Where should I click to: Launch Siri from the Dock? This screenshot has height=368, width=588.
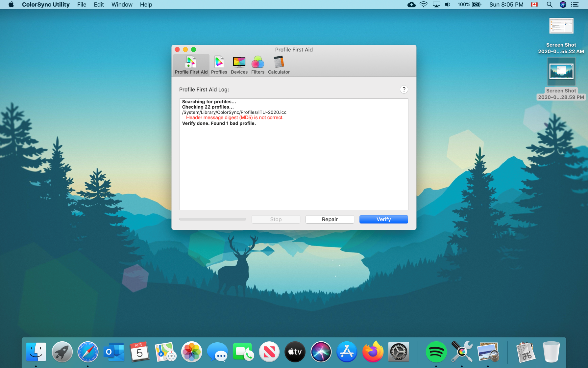pyautogui.click(x=321, y=352)
